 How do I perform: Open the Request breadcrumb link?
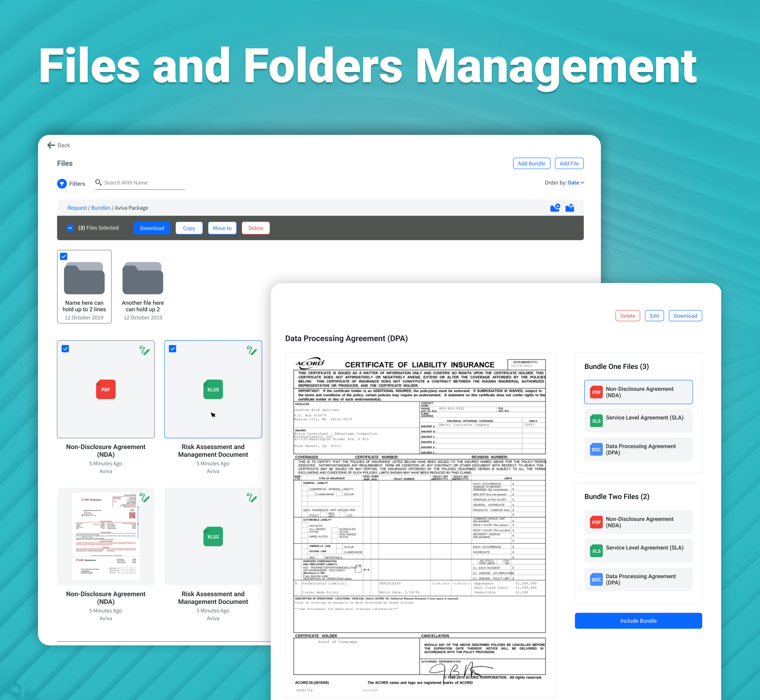coord(77,208)
